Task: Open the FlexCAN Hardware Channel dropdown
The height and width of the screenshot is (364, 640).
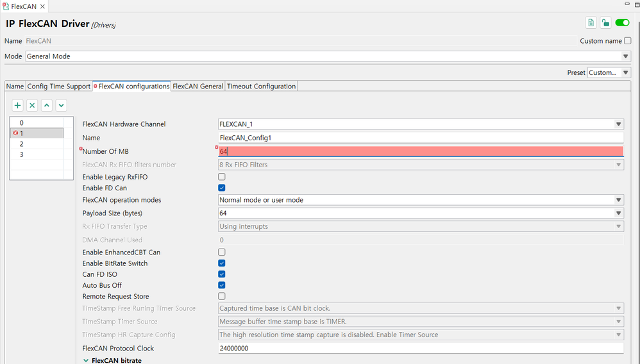Action: [618, 124]
